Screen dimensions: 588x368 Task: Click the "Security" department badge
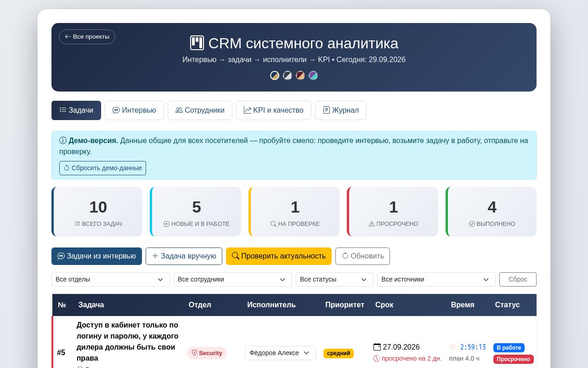pos(207,353)
